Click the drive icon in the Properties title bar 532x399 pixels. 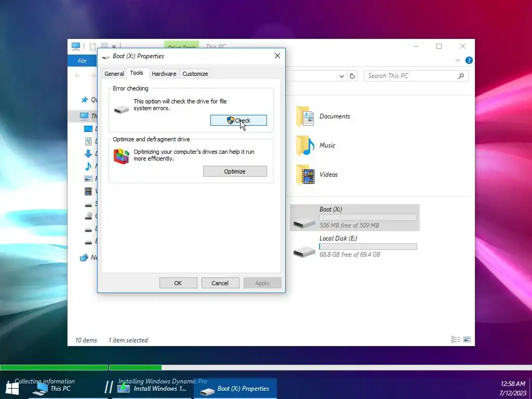[106, 57]
